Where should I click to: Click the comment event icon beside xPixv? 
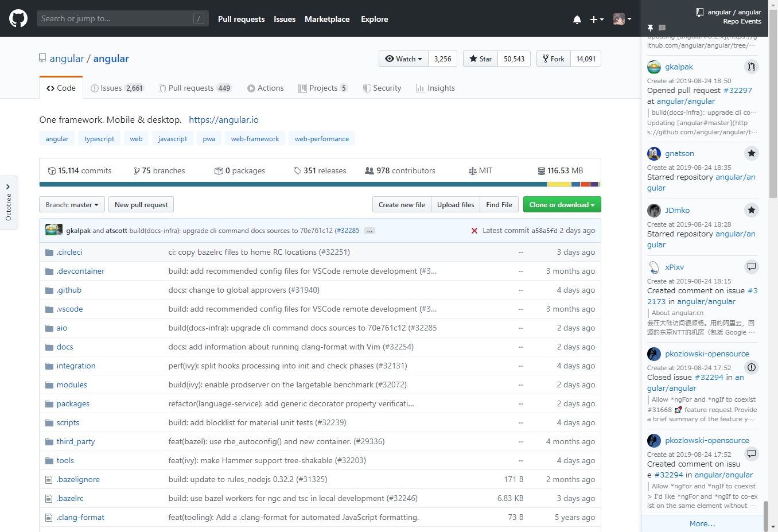click(x=751, y=267)
